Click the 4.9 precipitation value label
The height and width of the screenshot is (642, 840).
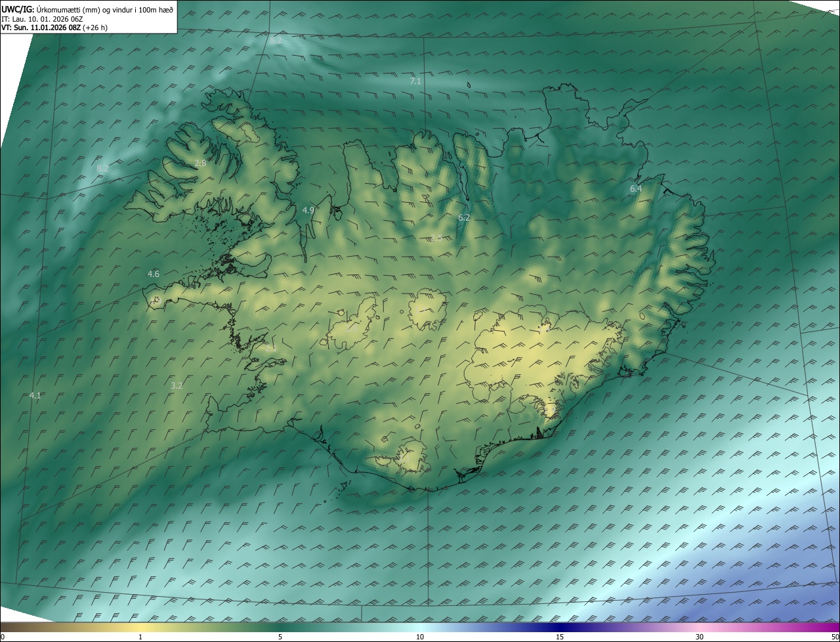click(308, 210)
